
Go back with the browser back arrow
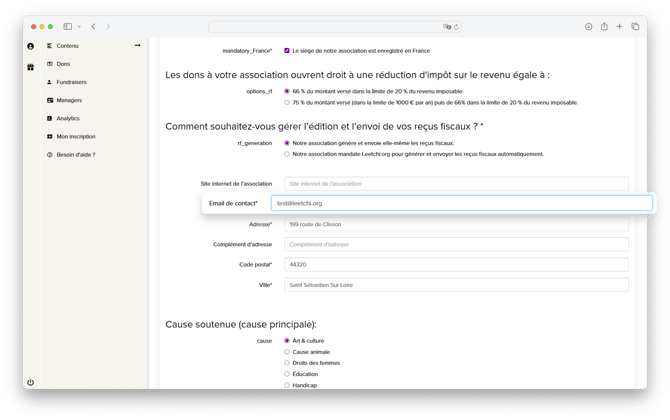(x=93, y=26)
